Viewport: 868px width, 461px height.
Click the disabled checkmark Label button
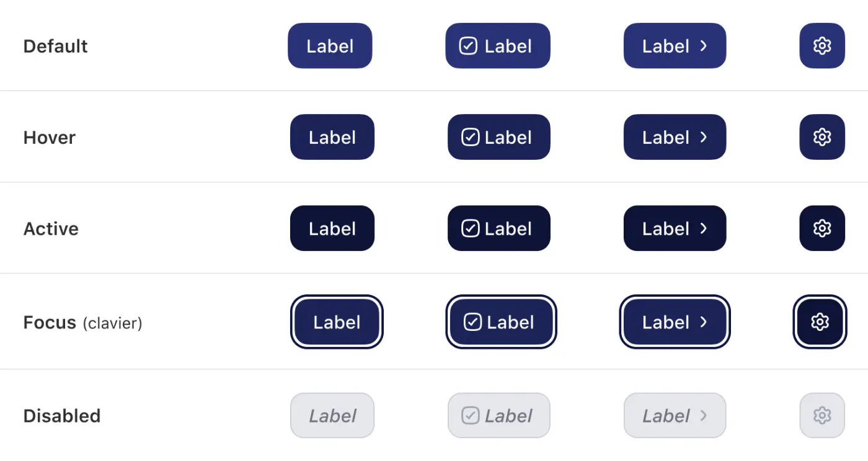point(498,415)
